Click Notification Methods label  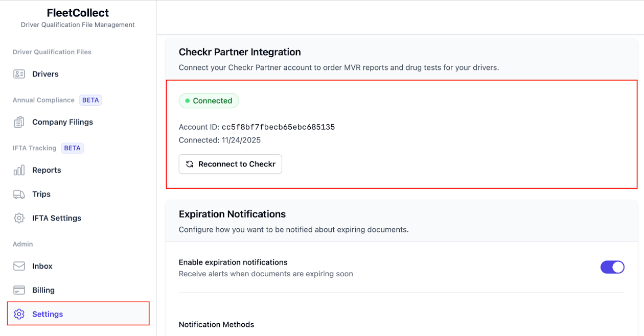216,324
